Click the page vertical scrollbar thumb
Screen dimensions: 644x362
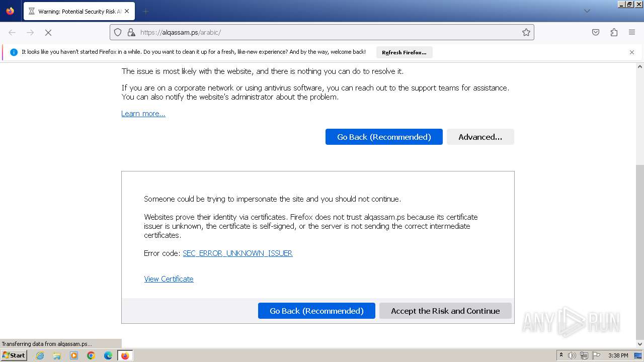tap(640, 252)
